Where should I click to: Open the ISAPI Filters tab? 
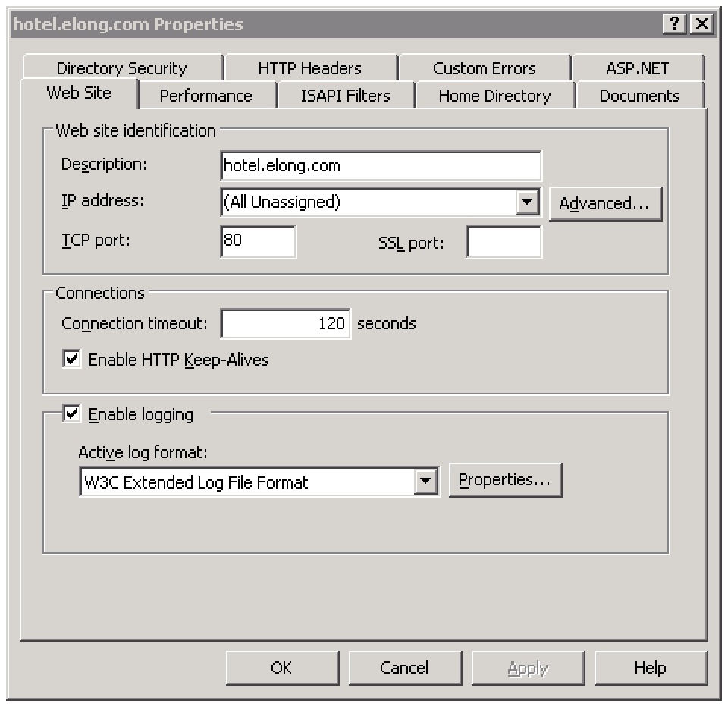[x=345, y=96]
